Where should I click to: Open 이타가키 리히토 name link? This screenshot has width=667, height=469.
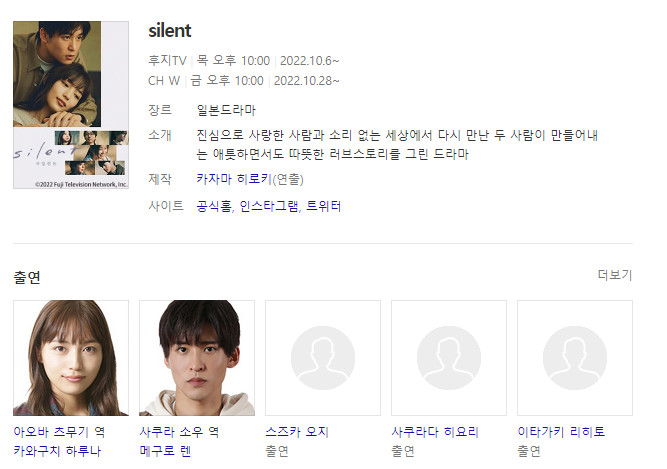561,432
